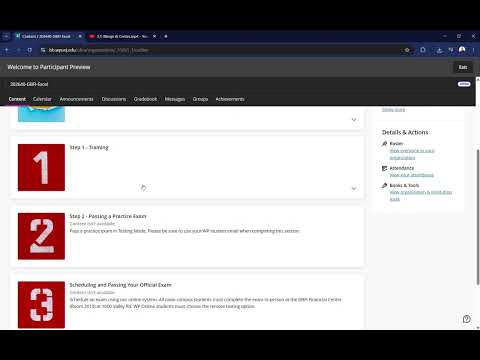This screenshot has height=360, width=480.
Task: Click the site info icon in address bar
Action: [43, 50]
